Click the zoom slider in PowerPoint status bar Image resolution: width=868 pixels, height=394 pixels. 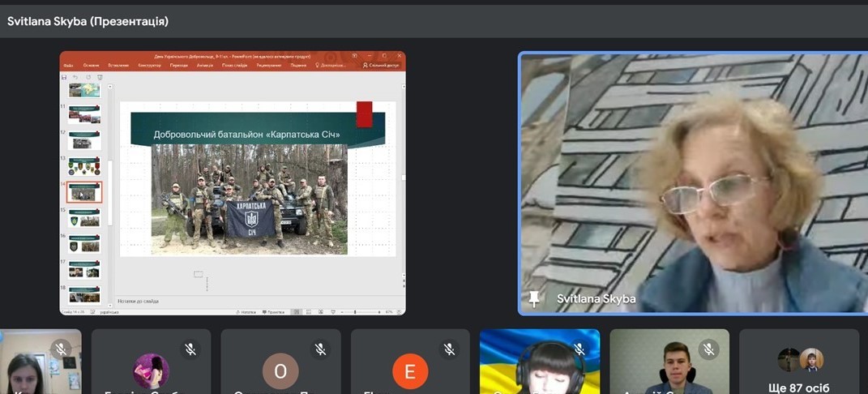click(361, 312)
